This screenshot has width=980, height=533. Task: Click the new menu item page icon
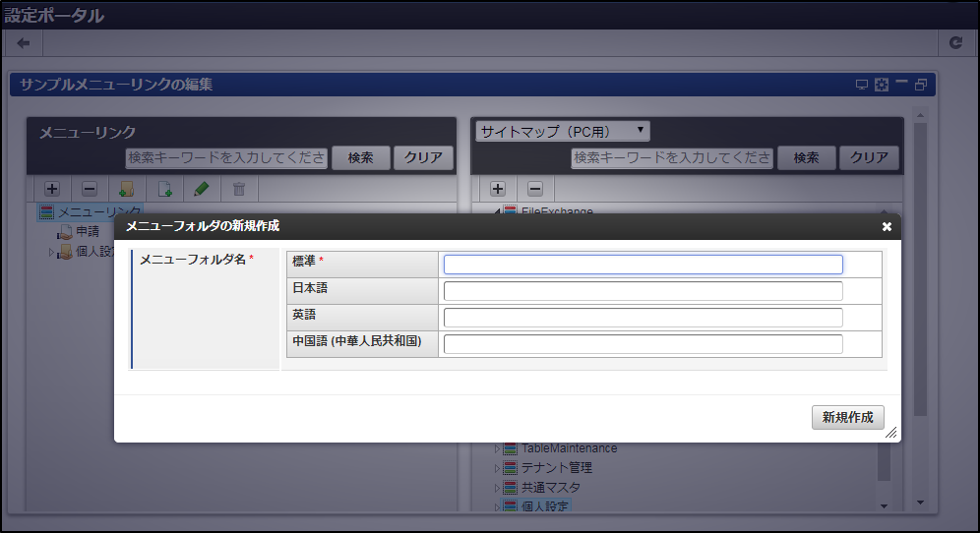pos(164,189)
